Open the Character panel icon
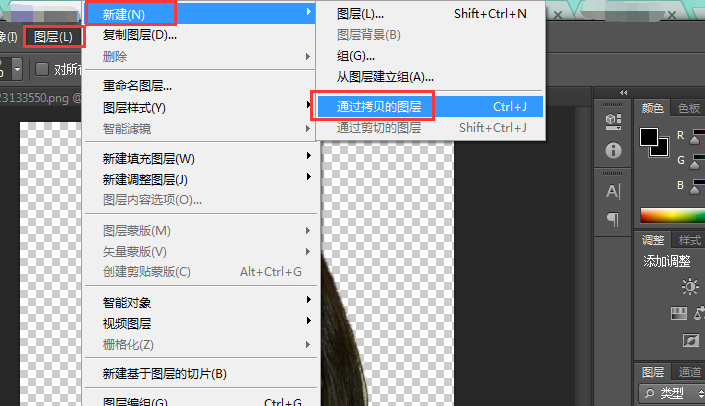This screenshot has width=705, height=406. coord(613,192)
